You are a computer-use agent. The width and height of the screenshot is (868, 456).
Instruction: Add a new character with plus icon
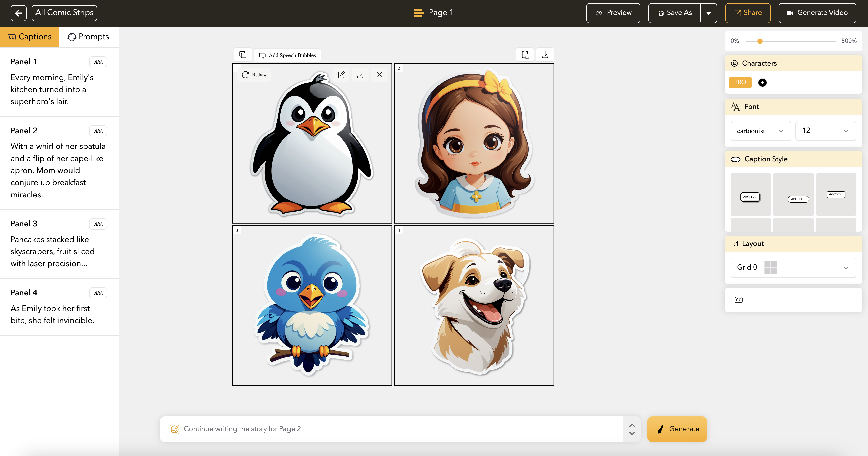(762, 83)
